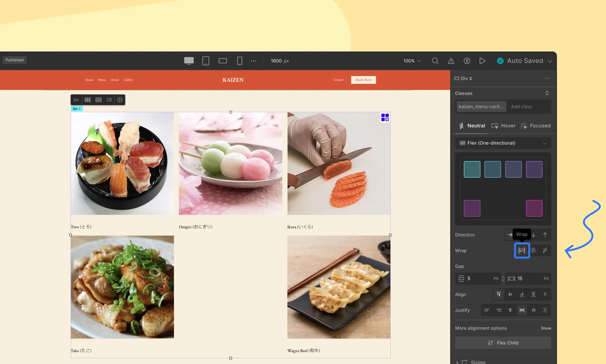Justify content to end

tap(499, 310)
